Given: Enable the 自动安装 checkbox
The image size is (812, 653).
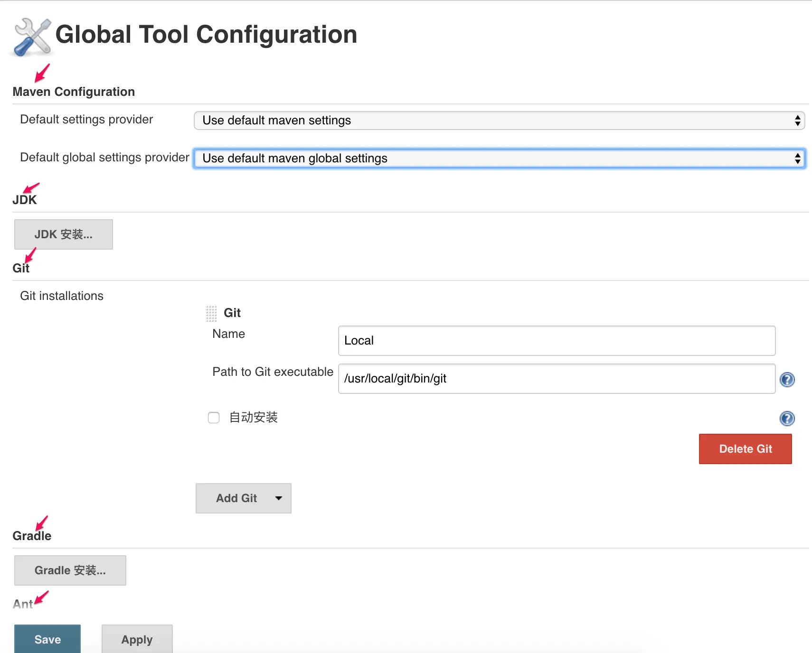Looking at the screenshot, I should (214, 418).
